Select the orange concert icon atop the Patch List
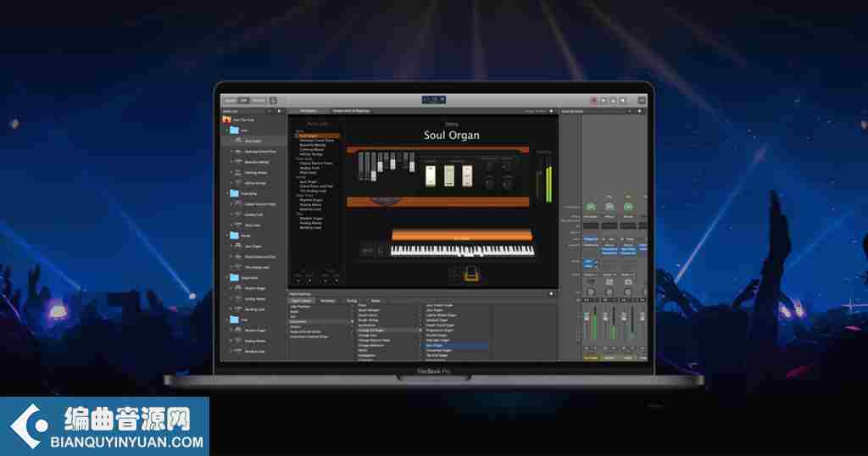 (x=227, y=120)
